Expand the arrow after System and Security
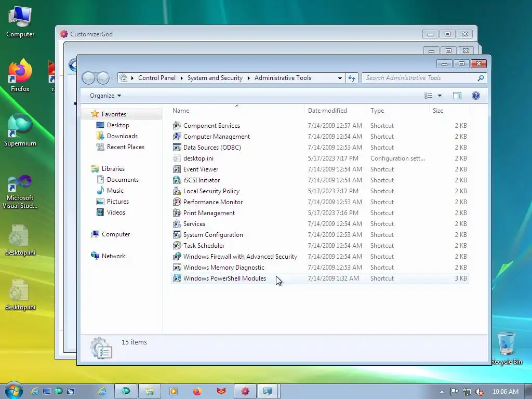Image resolution: width=532 pixels, height=399 pixels. [248, 78]
